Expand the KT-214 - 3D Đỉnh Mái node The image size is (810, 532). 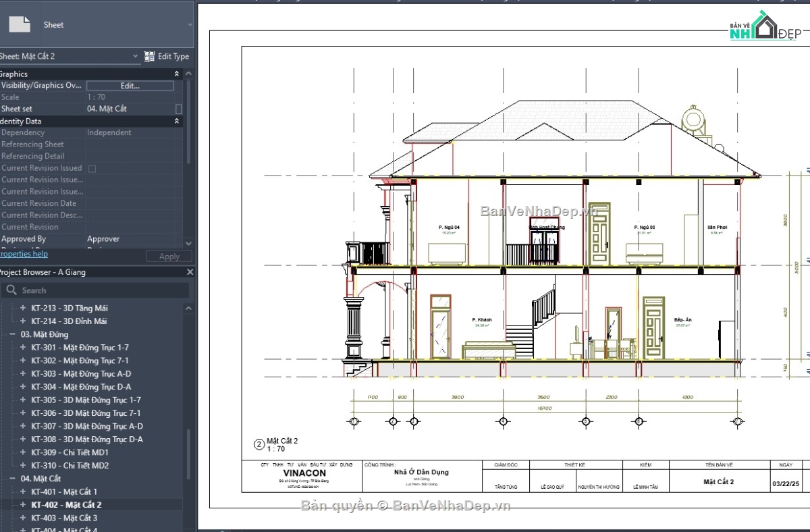pos(23,321)
